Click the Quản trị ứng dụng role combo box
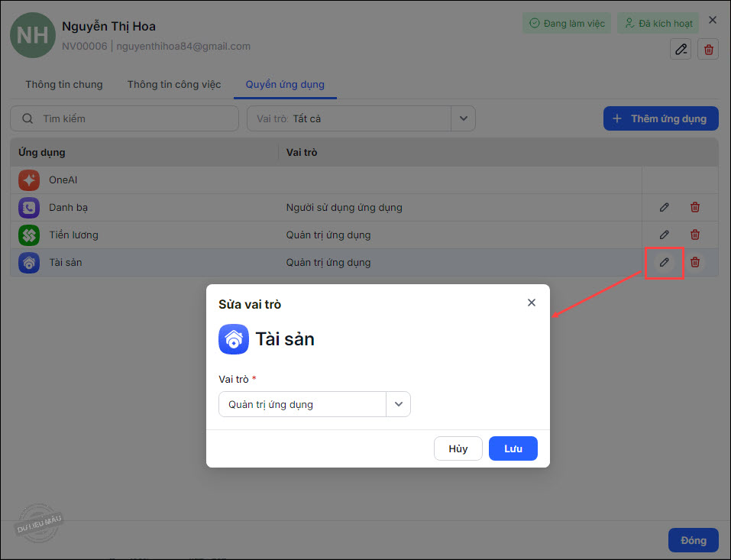Image resolution: width=731 pixels, height=560 pixels. [315, 404]
